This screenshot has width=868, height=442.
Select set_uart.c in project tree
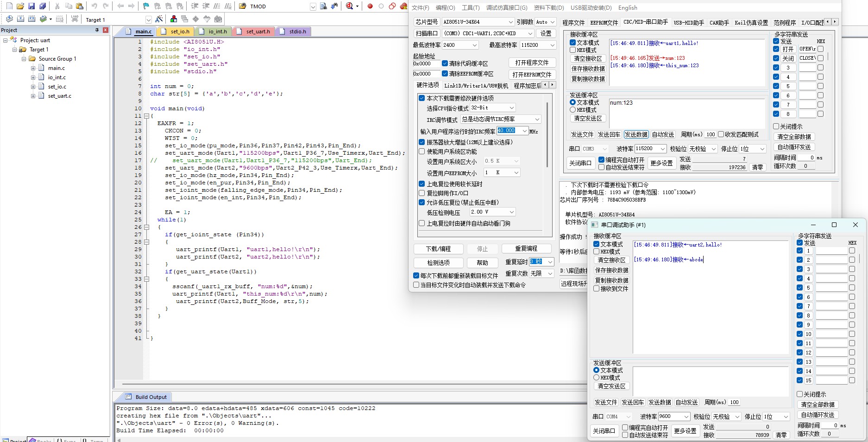coord(60,96)
